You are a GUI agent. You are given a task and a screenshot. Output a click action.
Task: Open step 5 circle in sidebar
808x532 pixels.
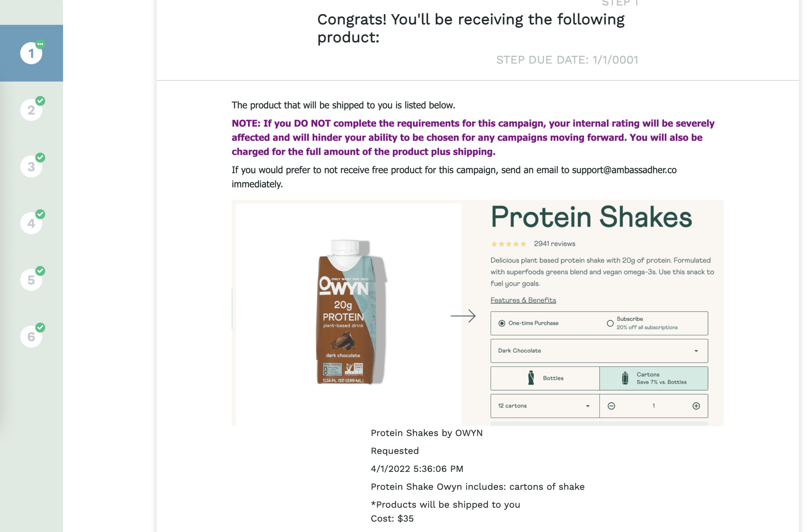point(31,280)
